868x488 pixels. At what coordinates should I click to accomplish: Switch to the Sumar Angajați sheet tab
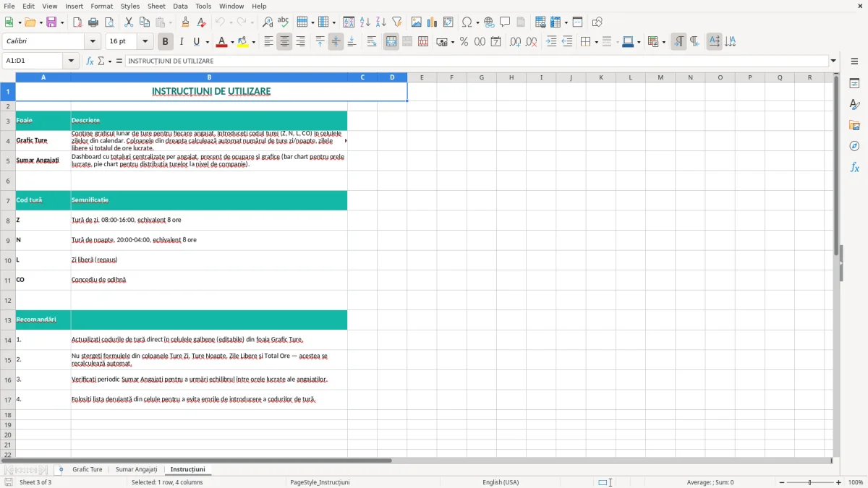tap(136, 470)
